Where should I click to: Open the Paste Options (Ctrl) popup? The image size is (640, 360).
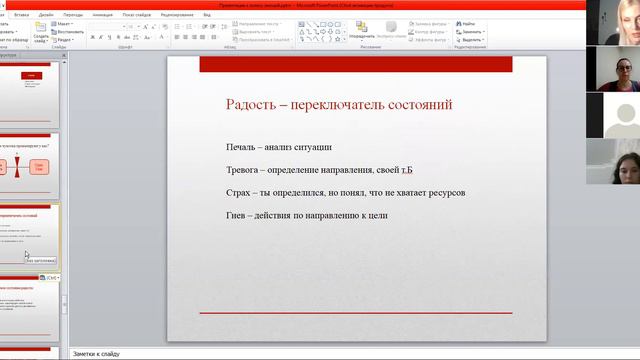50,278
